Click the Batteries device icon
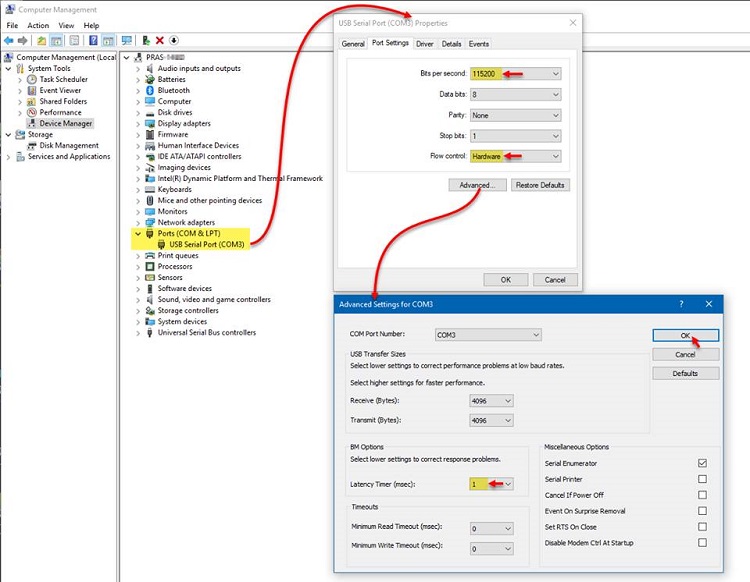Screen dimensions: 750x582 [x=150, y=79]
